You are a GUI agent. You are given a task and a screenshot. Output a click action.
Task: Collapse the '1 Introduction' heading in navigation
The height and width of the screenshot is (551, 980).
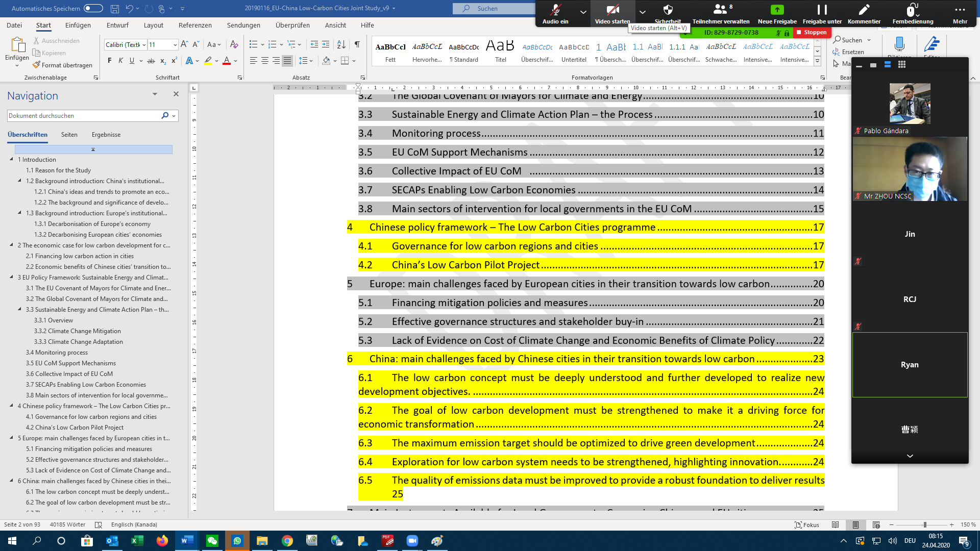coord(11,159)
